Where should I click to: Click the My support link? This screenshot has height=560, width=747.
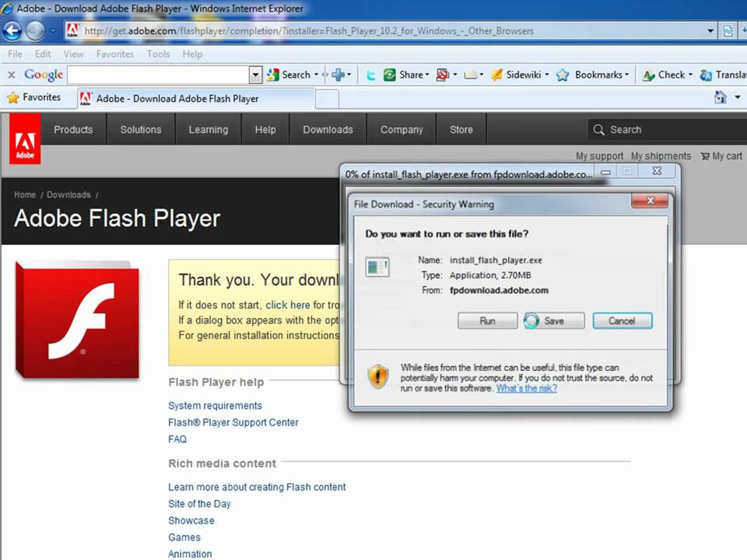[x=599, y=156]
